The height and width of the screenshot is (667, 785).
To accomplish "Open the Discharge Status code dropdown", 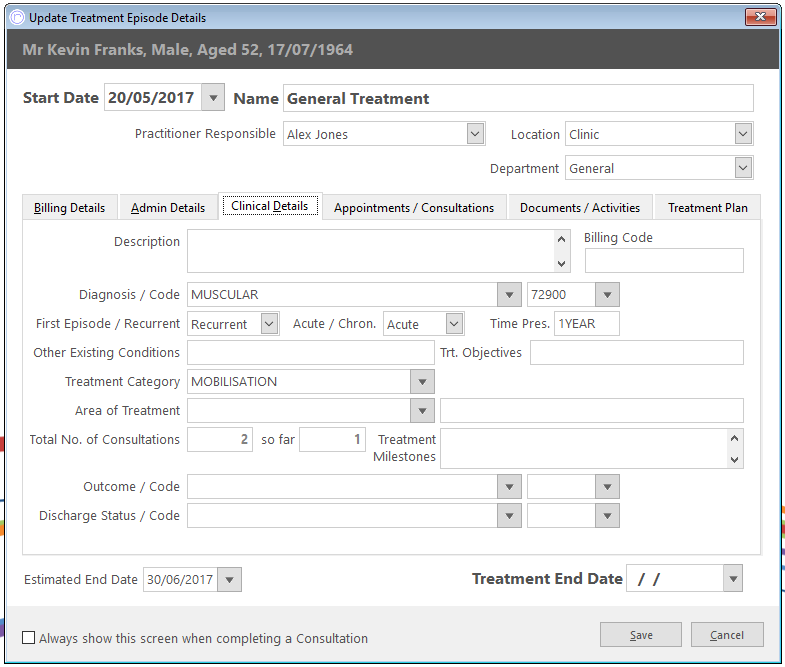I will [607, 516].
